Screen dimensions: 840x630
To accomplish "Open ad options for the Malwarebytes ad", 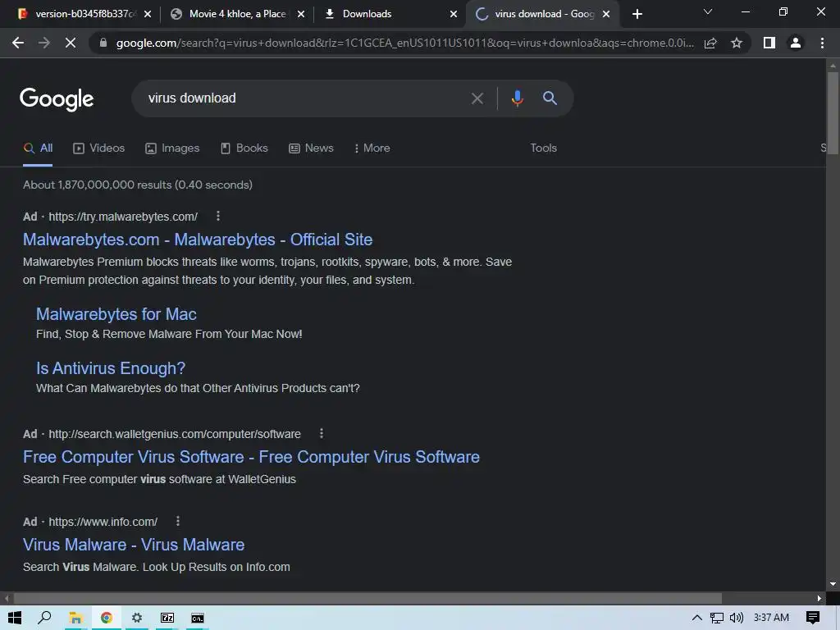I will [x=217, y=216].
